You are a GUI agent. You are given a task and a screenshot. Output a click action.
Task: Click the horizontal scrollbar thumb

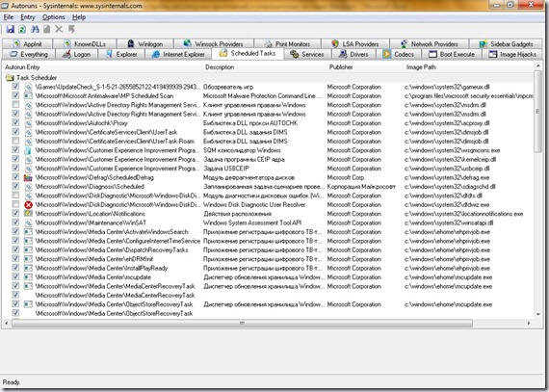[x=242, y=323]
